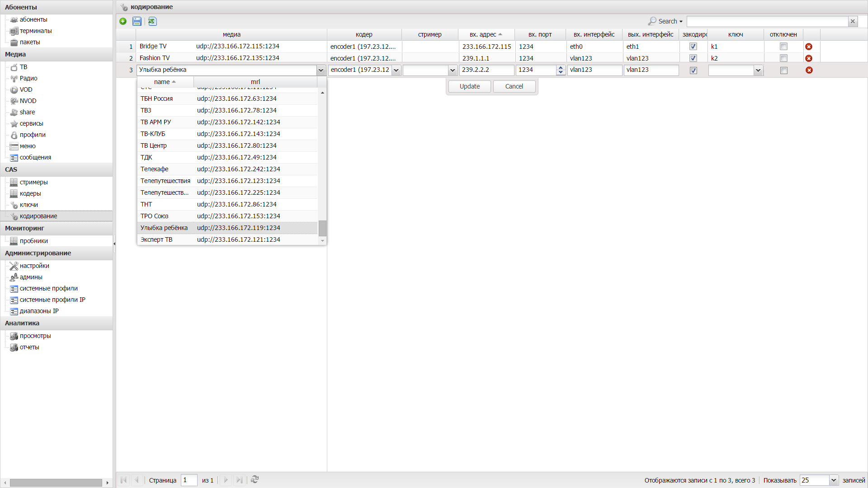Expand the ключ dropdown for row 3
The image size is (868, 488).
[x=757, y=70]
